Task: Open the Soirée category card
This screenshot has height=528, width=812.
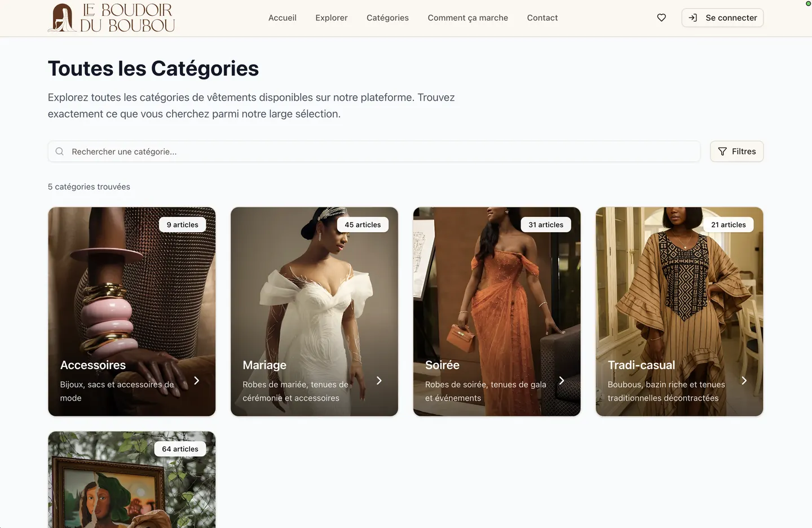Action: click(497, 312)
